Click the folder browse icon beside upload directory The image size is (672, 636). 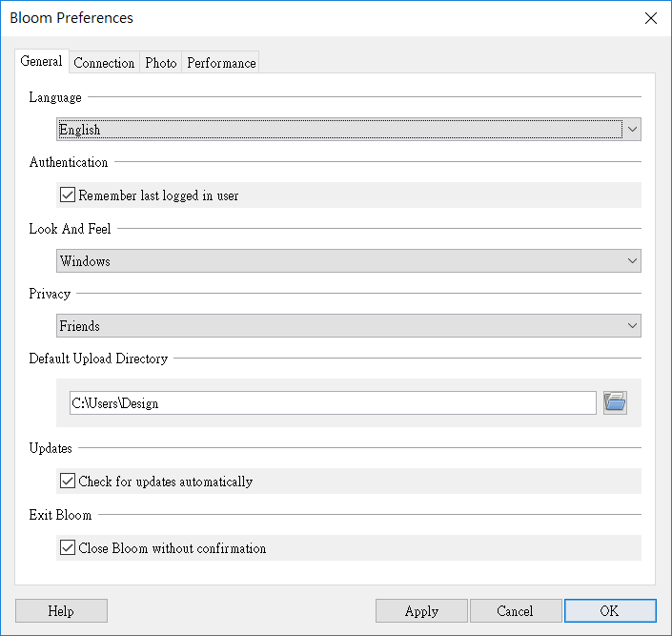pos(615,402)
